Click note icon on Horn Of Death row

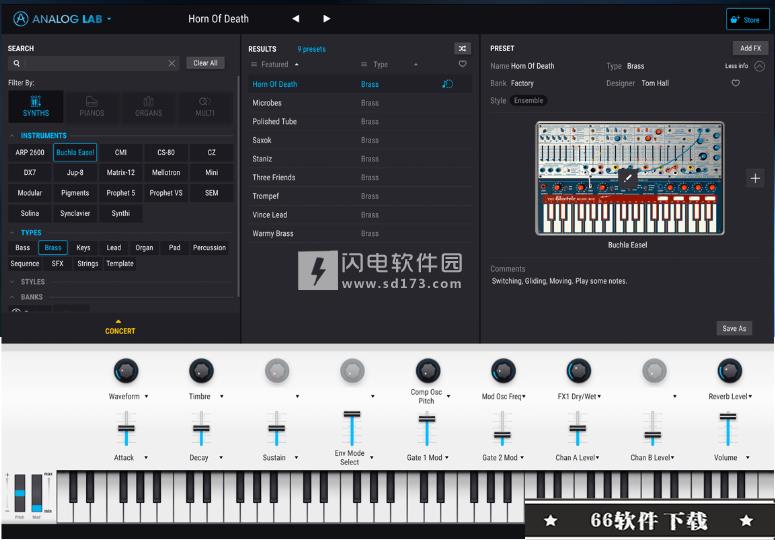click(447, 84)
